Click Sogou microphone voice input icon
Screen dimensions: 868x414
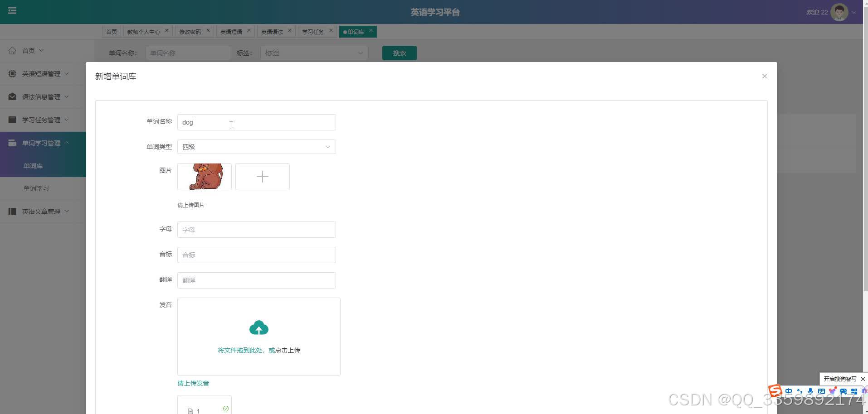click(x=810, y=391)
